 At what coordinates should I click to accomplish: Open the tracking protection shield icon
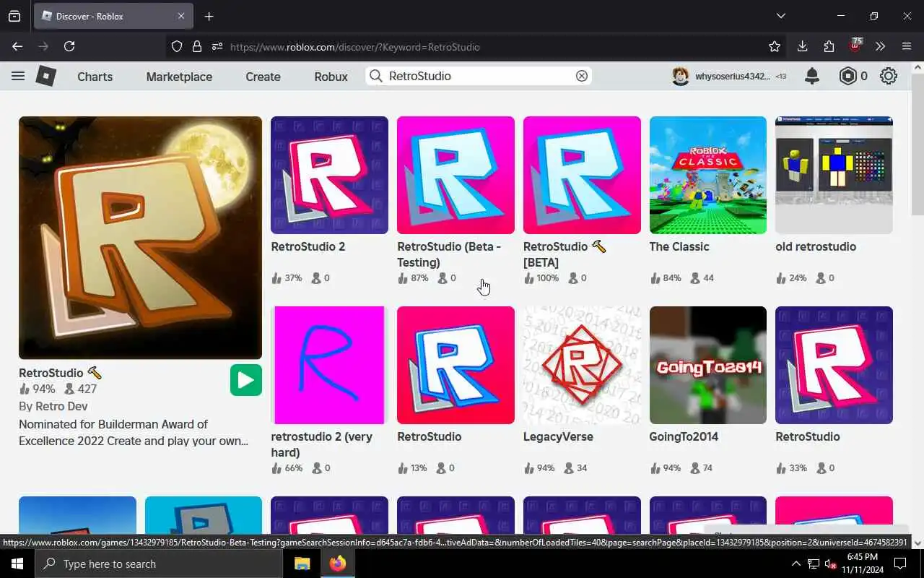tap(177, 46)
